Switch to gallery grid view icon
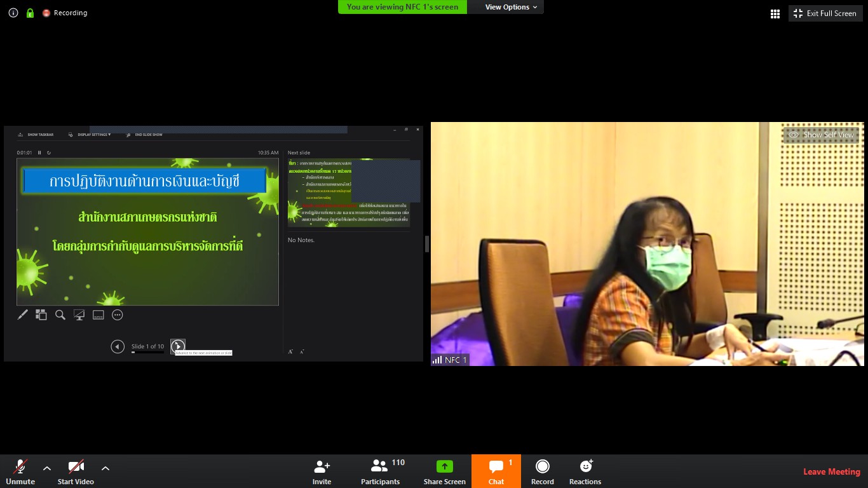This screenshot has height=488, width=868. coord(775,13)
